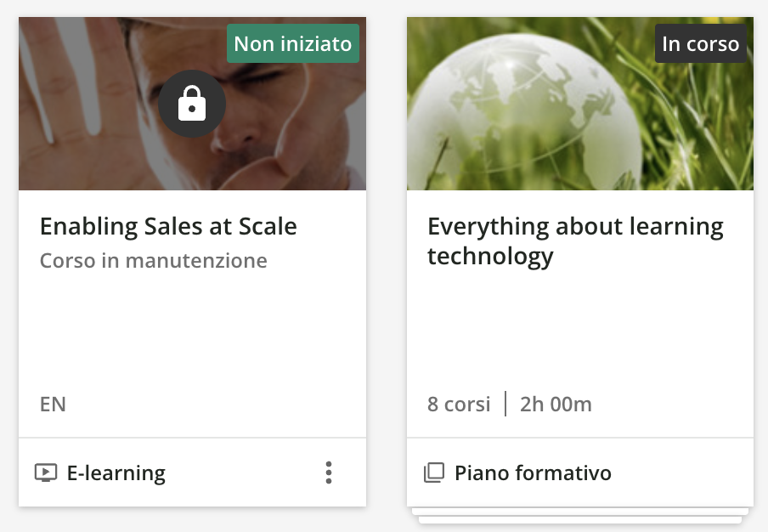Image resolution: width=768 pixels, height=532 pixels.
Task: Open "Everything about learning technology" title link
Action: pyautogui.click(x=575, y=241)
